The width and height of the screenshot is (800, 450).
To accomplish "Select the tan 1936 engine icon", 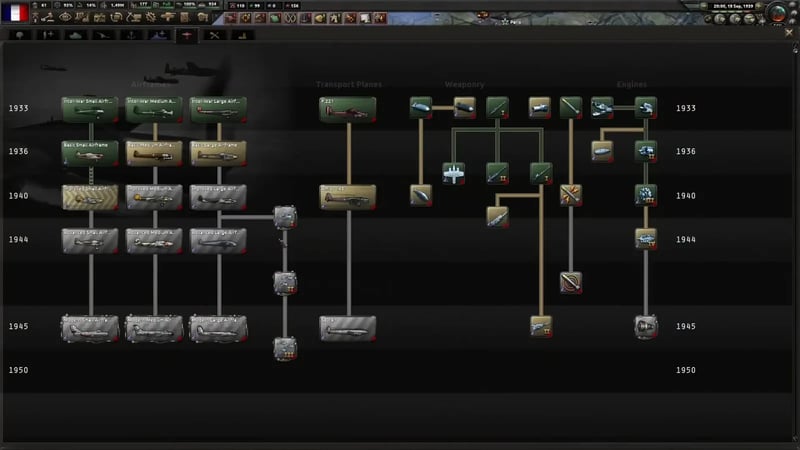I will [x=602, y=152].
